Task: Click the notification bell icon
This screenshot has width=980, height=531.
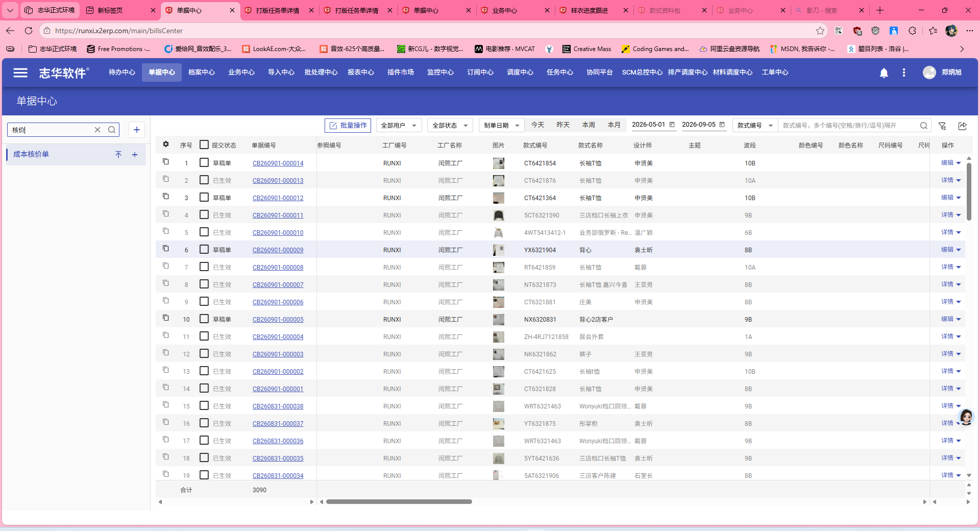Action: coord(884,73)
